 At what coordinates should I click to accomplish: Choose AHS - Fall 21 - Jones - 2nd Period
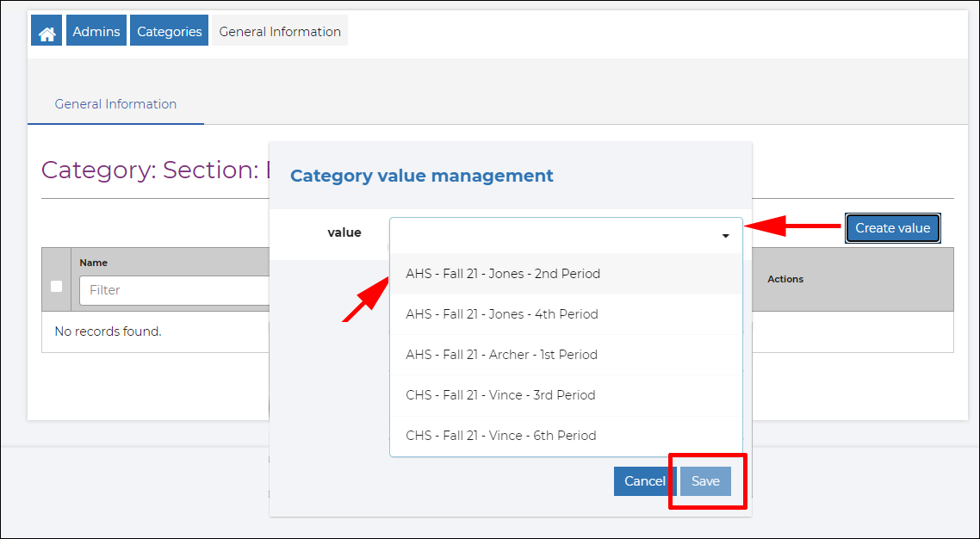567,274
